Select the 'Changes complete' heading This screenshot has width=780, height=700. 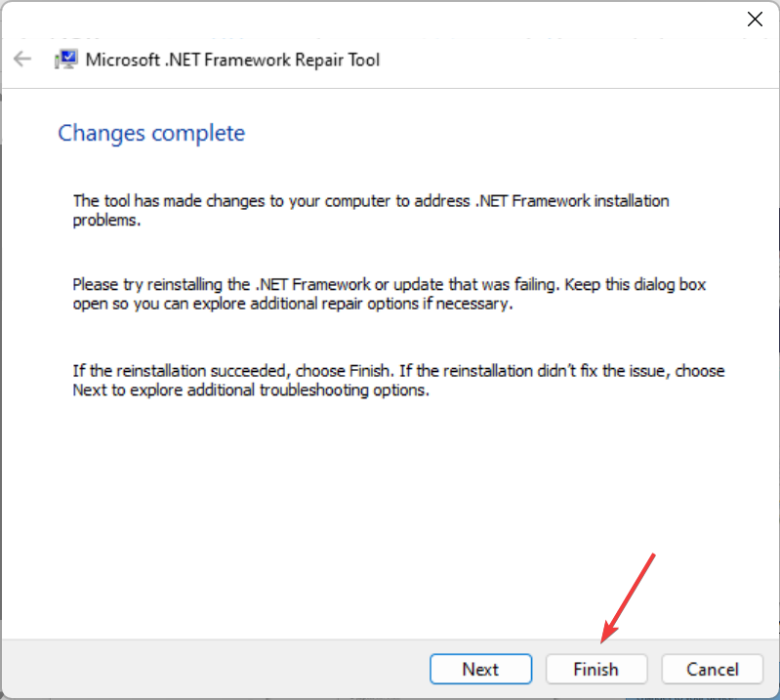[151, 134]
